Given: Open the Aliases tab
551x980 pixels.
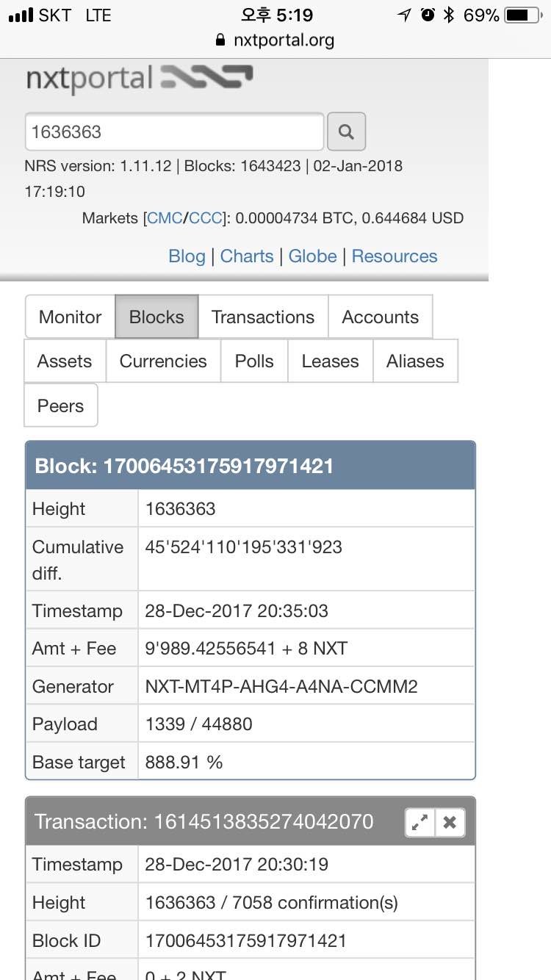Looking at the screenshot, I should pos(415,361).
